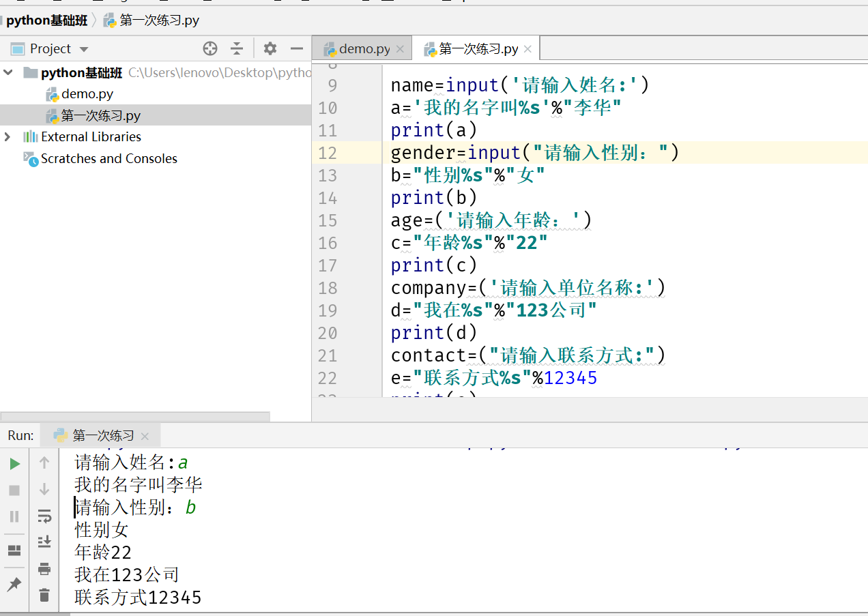Collapse the python基础班 project folder
The image size is (868, 616).
point(8,72)
